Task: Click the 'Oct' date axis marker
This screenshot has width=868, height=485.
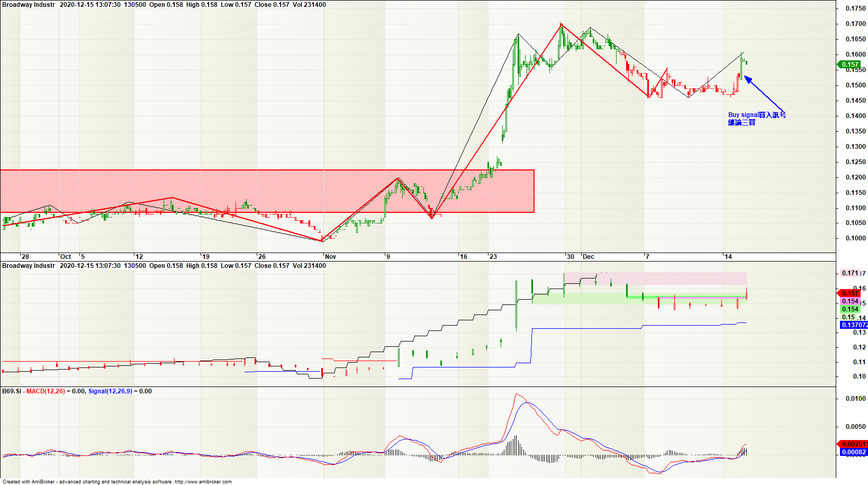Action: coord(66,257)
